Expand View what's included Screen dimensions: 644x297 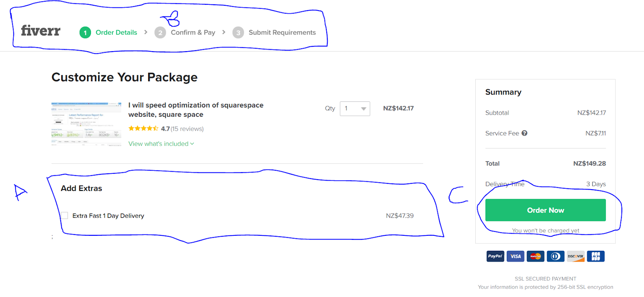[x=161, y=144]
